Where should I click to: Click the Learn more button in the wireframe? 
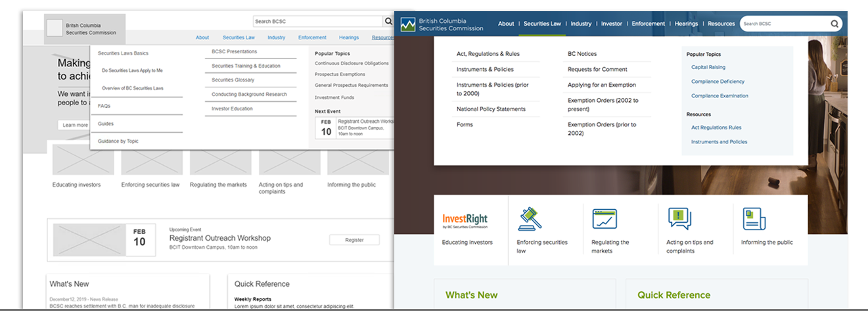pyautogui.click(x=75, y=125)
